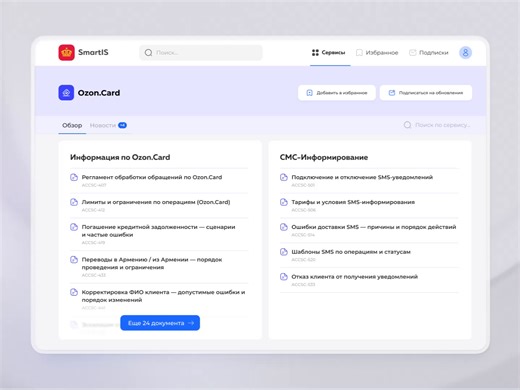Click document icon beside Подключение и отключение
This screenshot has height=390, width=520.
[284, 177]
